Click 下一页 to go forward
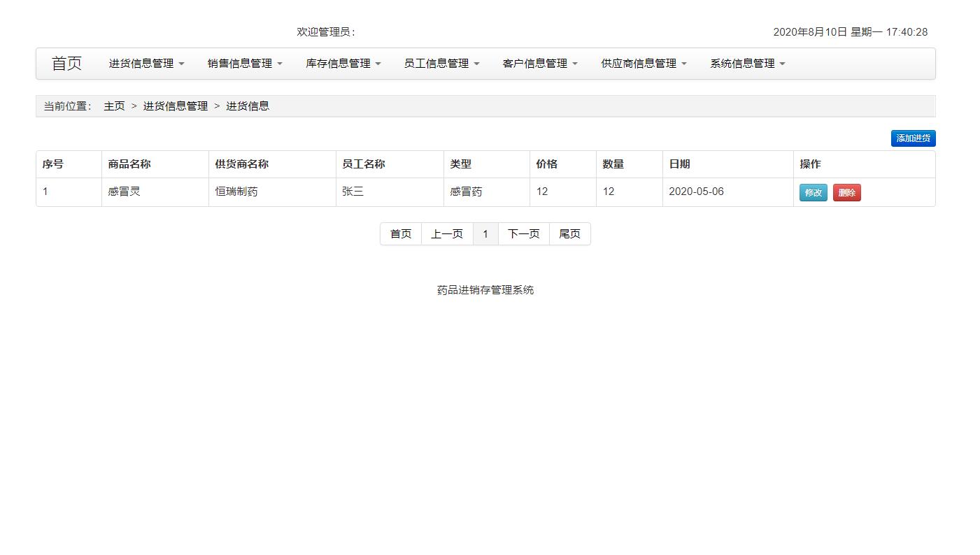Image resolution: width=980 pixels, height=555 pixels. tap(523, 233)
